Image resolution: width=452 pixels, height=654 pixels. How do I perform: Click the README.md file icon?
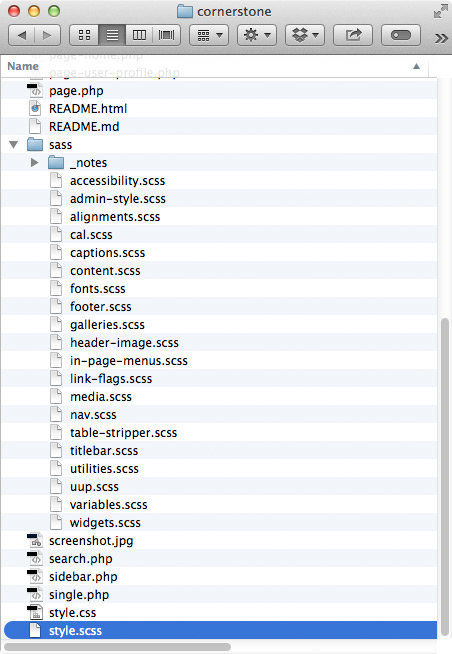(x=35, y=126)
